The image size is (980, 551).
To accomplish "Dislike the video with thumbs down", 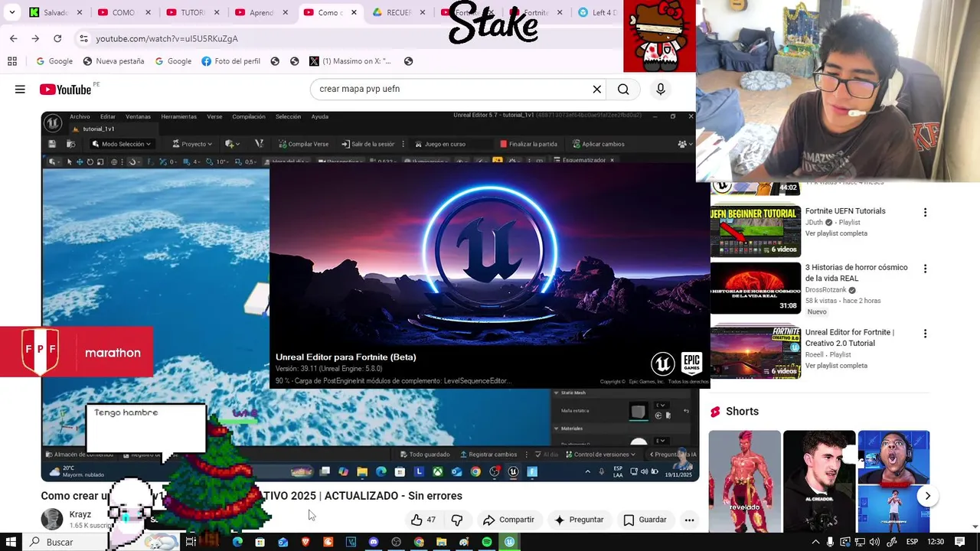I will pyautogui.click(x=457, y=520).
